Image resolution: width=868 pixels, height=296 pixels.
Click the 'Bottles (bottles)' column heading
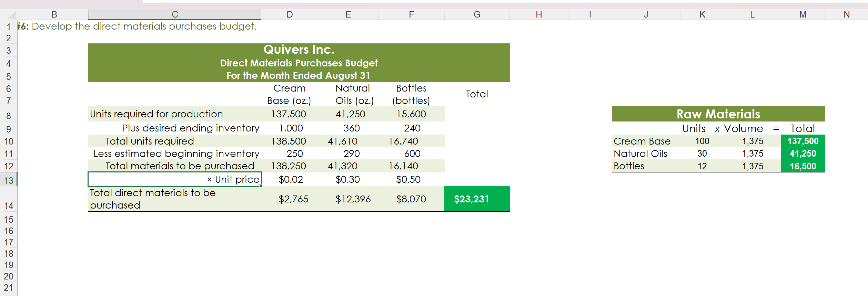tap(411, 94)
